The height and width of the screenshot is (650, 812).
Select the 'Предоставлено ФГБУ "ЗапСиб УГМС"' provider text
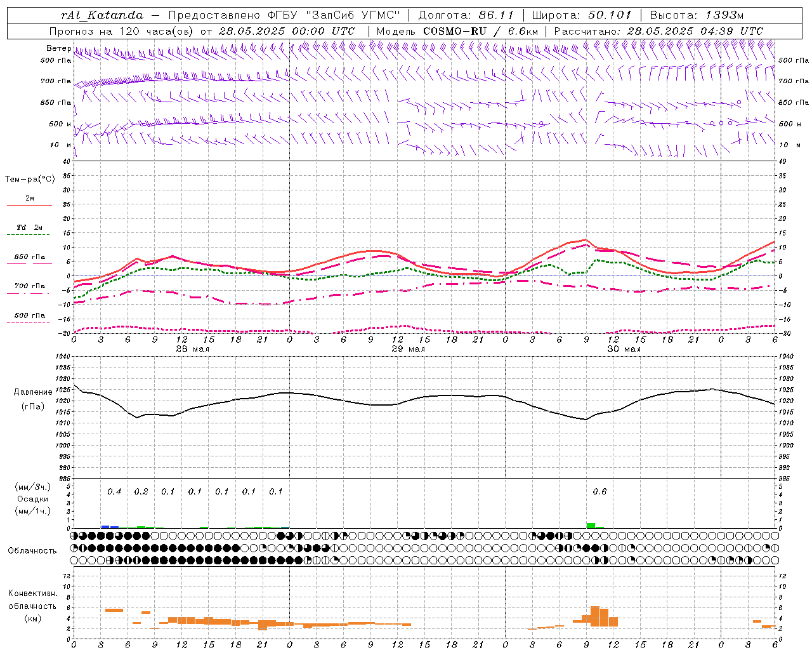[x=285, y=15]
